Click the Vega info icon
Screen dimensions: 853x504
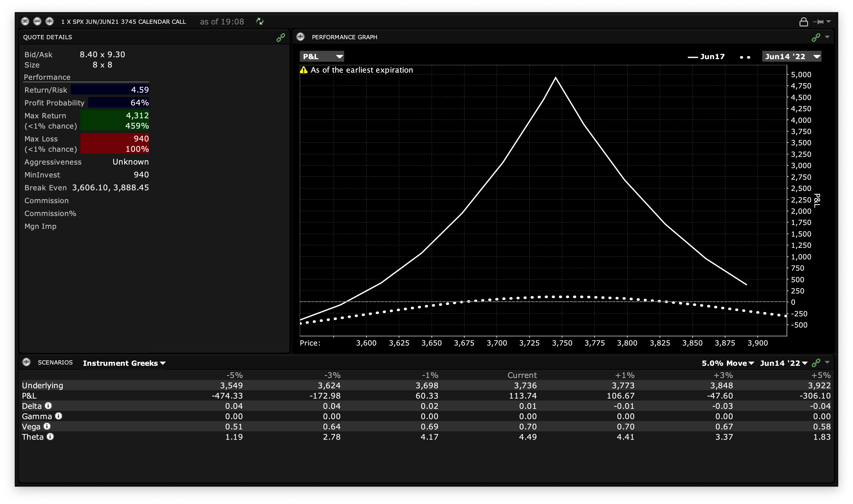pos(47,426)
